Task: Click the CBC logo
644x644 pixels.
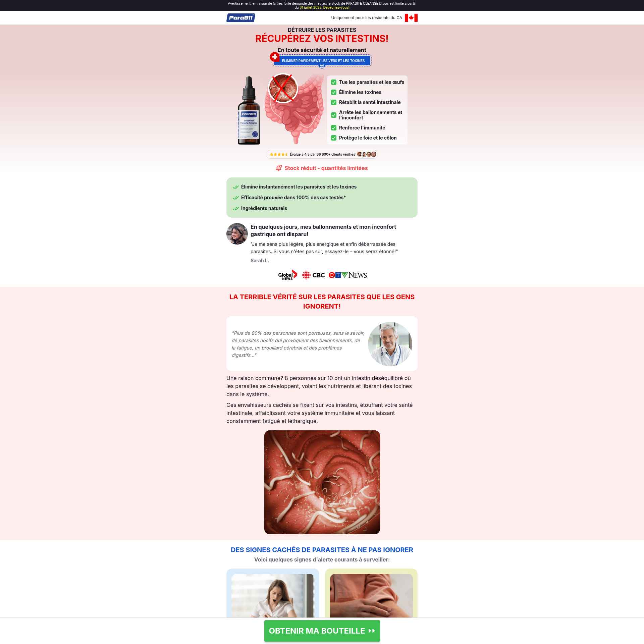Action: (x=313, y=275)
